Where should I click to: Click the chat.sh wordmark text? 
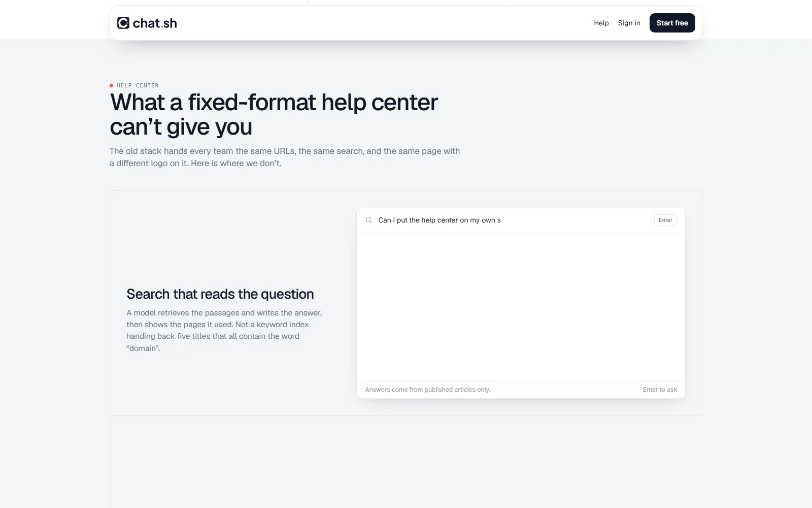point(155,23)
